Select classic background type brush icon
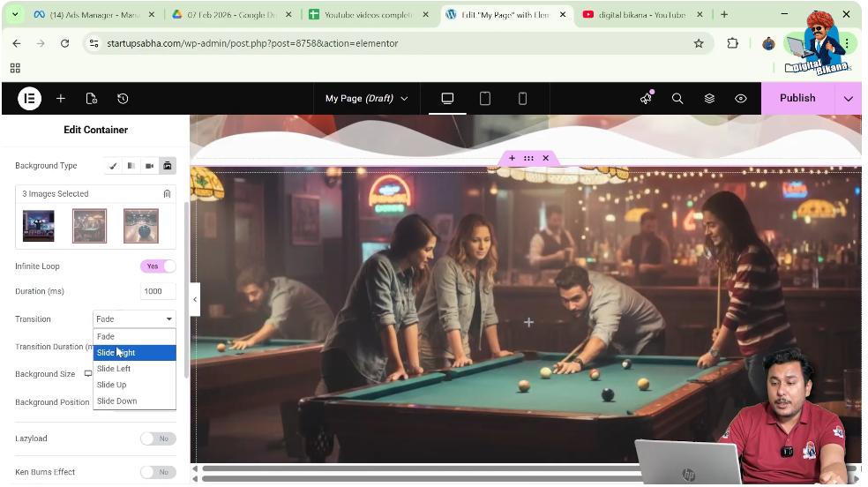 pyautogui.click(x=113, y=166)
